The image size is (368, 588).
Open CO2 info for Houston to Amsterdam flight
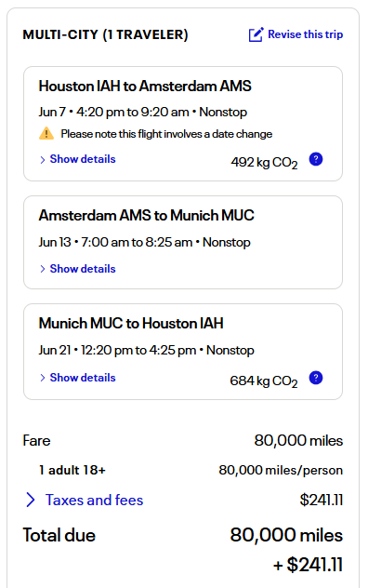click(316, 159)
